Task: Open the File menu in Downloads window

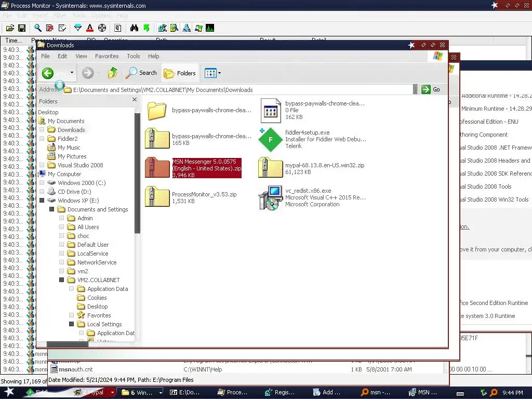Action: coord(45,56)
